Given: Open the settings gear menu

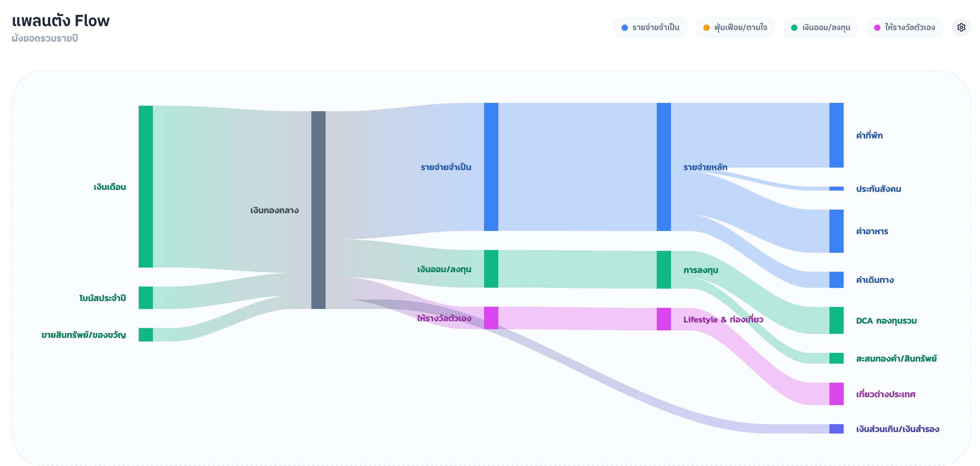Looking at the screenshot, I should (x=962, y=27).
